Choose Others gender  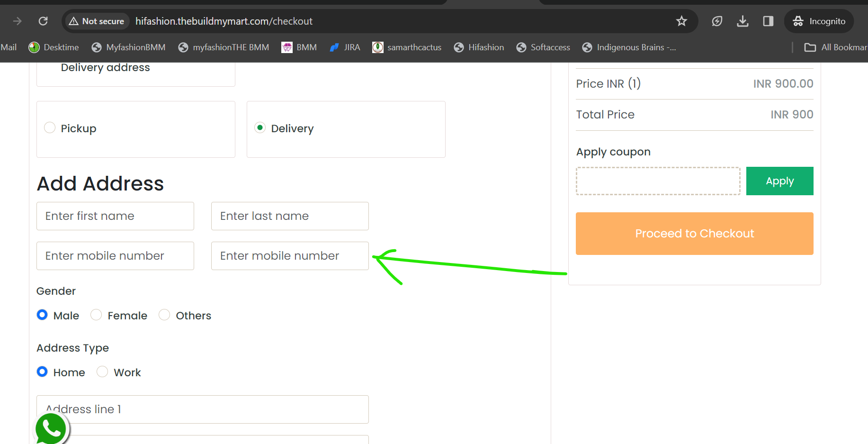[x=164, y=315]
